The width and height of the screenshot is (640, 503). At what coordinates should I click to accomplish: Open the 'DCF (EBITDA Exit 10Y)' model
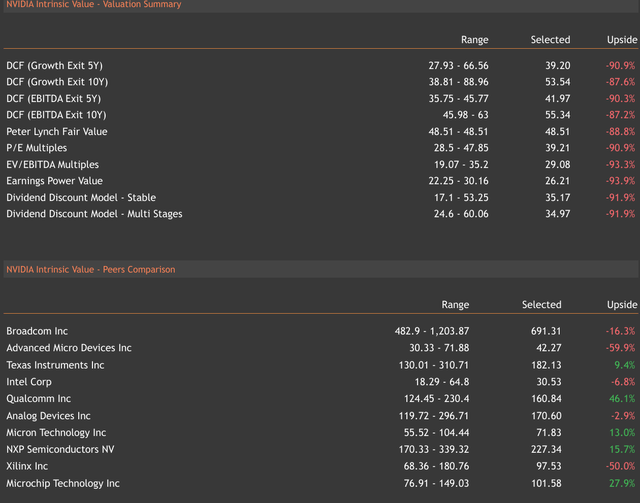[56, 115]
